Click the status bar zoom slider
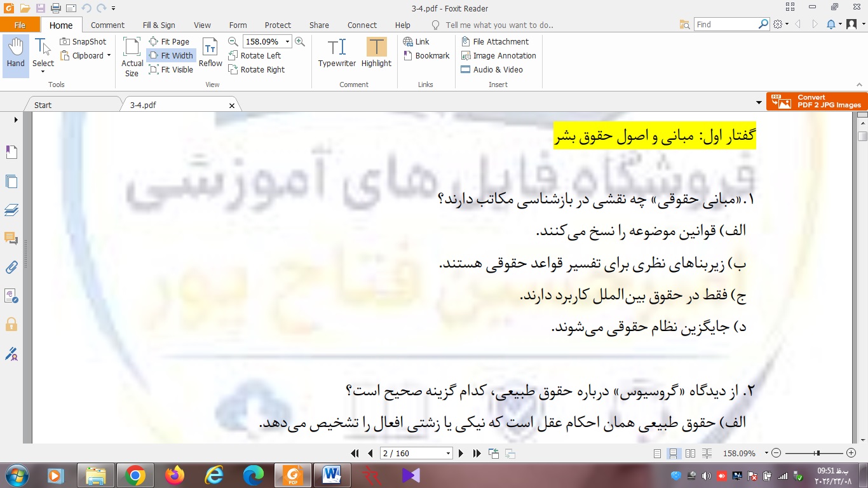 (x=817, y=453)
